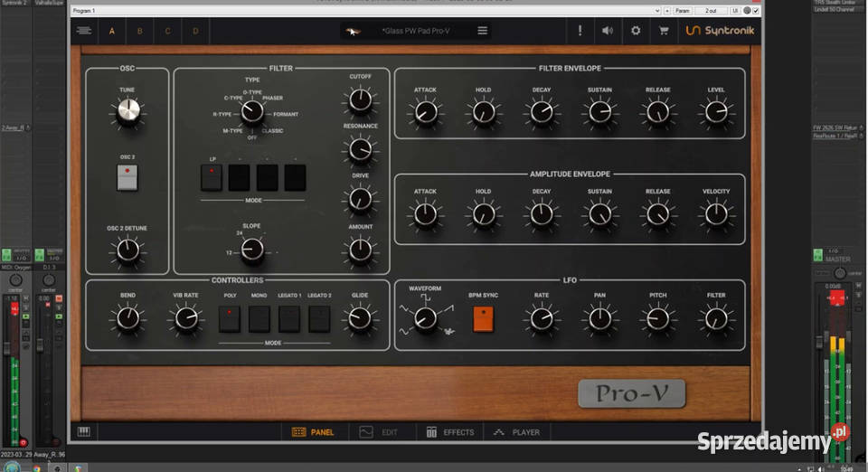Click the Glass PW Pad Pro-V preset name
The width and height of the screenshot is (868, 472).
pyautogui.click(x=416, y=31)
